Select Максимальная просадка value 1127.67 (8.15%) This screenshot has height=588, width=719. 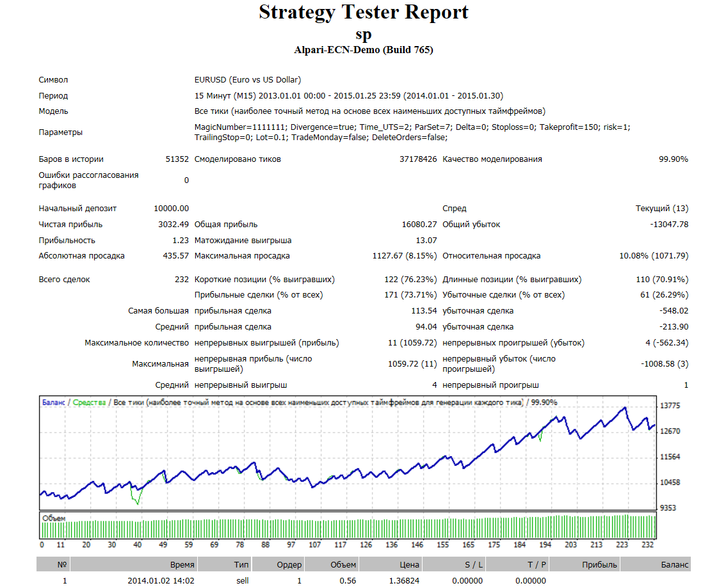tap(405, 256)
